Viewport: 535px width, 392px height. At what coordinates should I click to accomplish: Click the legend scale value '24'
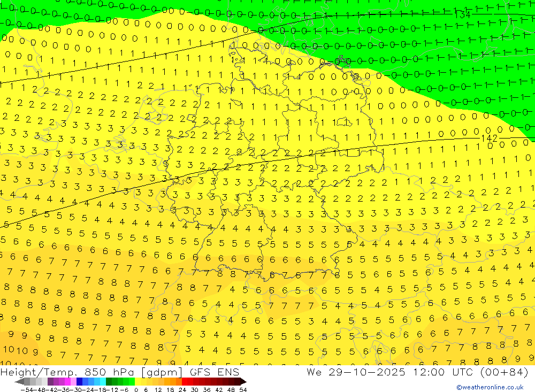pyautogui.click(x=182, y=390)
